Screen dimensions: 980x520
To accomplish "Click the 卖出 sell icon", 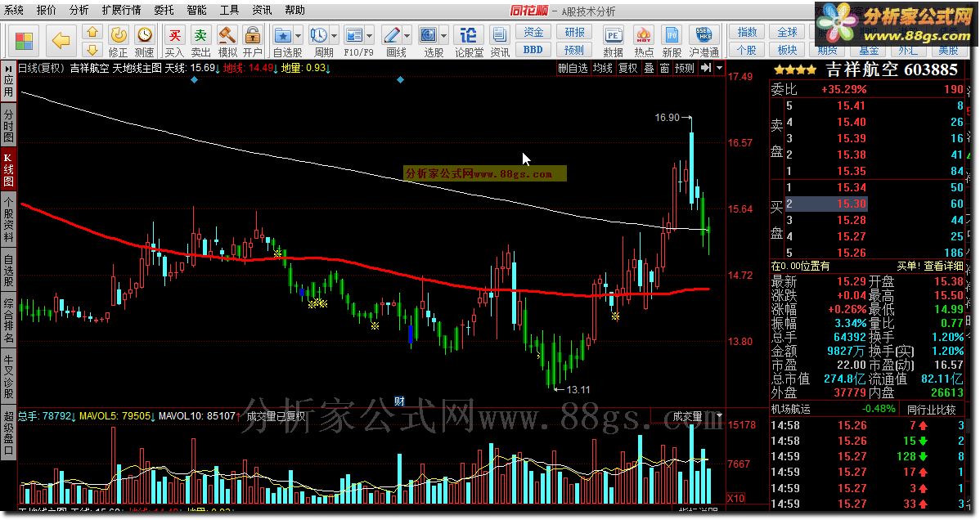I will coord(200,35).
